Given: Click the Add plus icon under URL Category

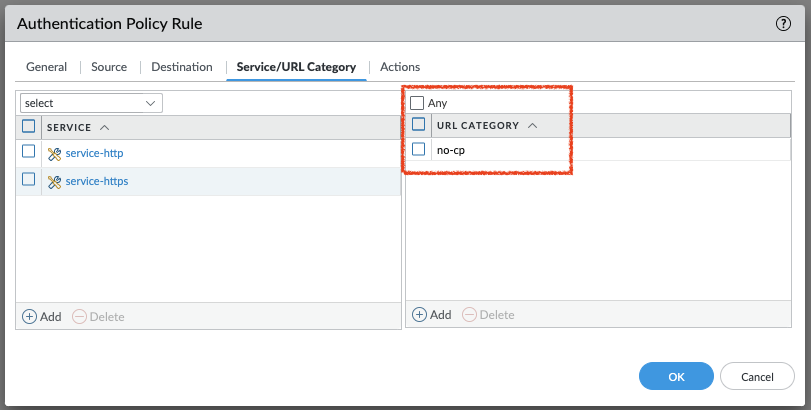Looking at the screenshot, I should click(419, 314).
